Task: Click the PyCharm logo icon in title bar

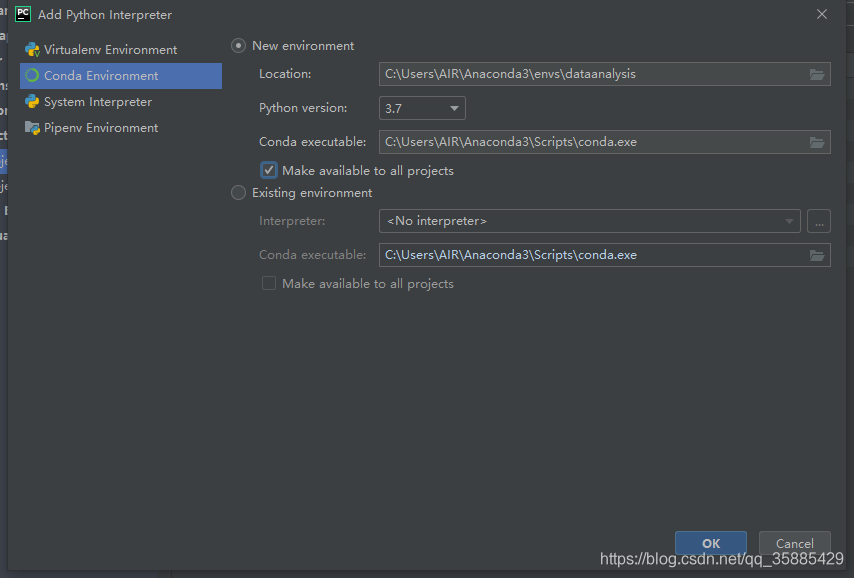Action: [23, 14]
